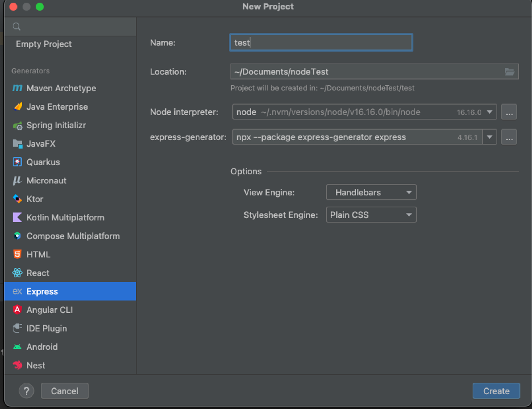This screenshot has height=409, width=532.
Task: Click the Cancel button
Action: tap(65, 391)
